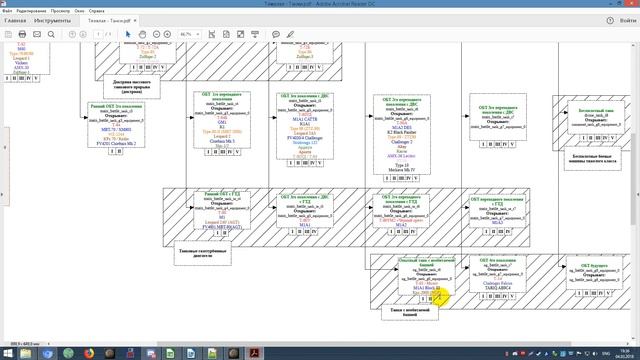Screen dimensions: 640x360
Task: Expand the right tools pane arrow
Action: (638, 195)
